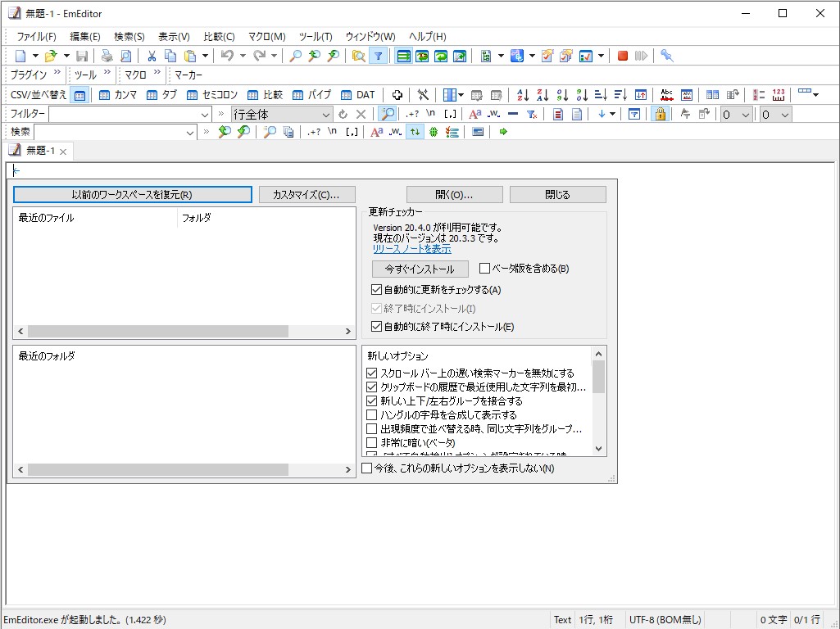The height and width of the screenshot is (629, 840).
Task: Check ハングルの字母を合成して表示する option
Action: click(x=373, y=414)
